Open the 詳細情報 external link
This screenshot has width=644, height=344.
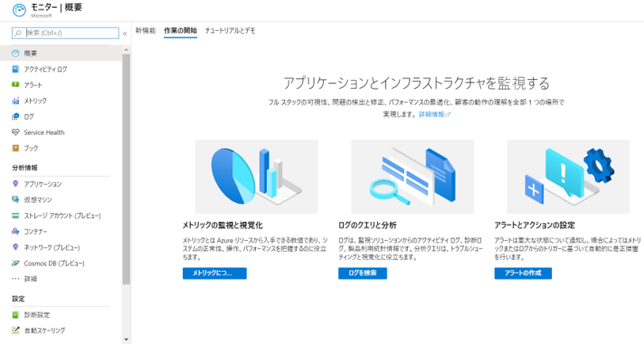tap(434, 114)
